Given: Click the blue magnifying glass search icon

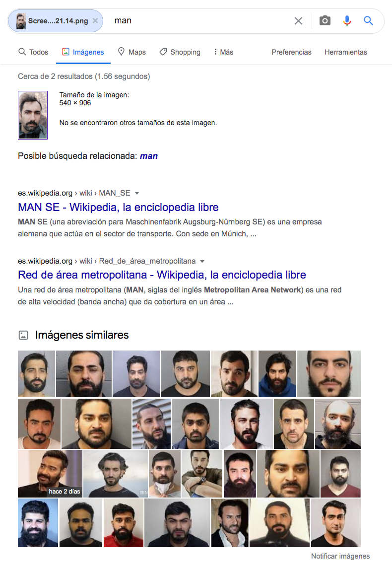Looking at the screenshot, I should point(368,21).
